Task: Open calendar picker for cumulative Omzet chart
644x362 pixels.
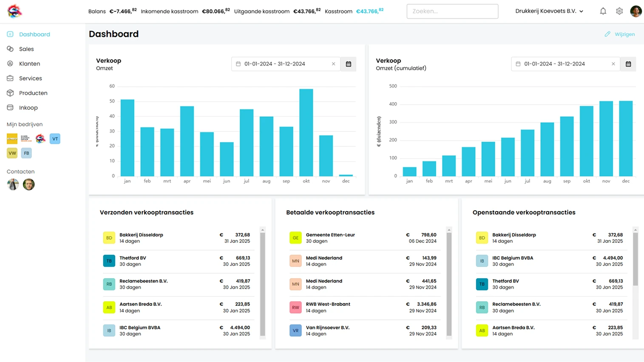Action: click(x=628, y=64)
